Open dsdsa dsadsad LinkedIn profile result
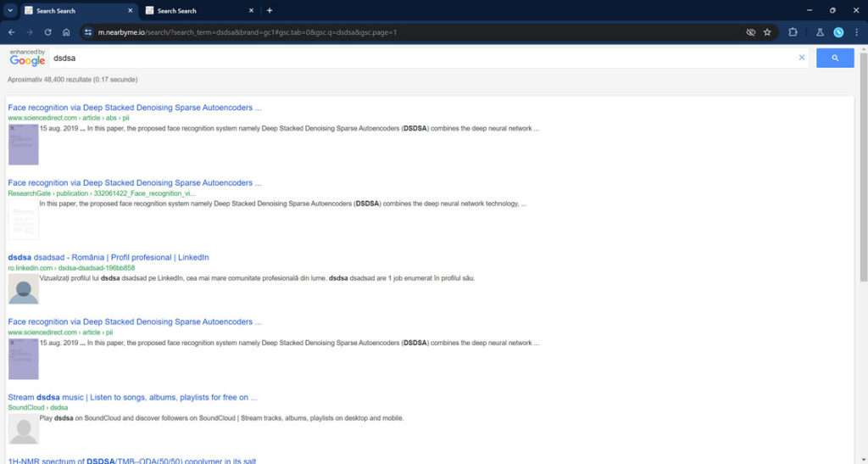868x464 pixels. click(x=108, y=258)
